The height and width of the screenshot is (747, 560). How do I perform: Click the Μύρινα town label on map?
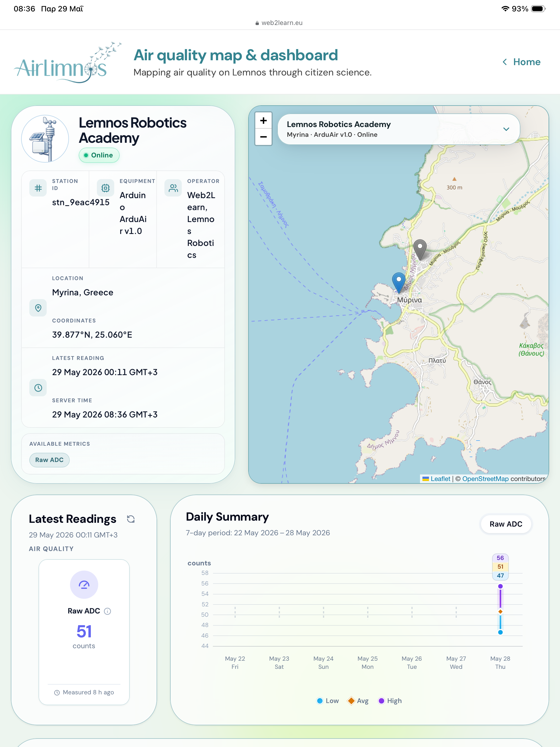point(409,300)
